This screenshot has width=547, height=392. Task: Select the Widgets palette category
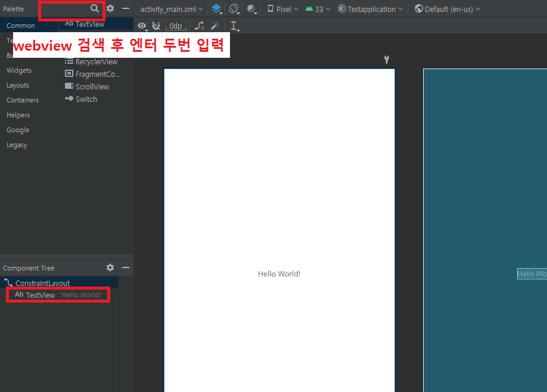click(x=19, y=70)
